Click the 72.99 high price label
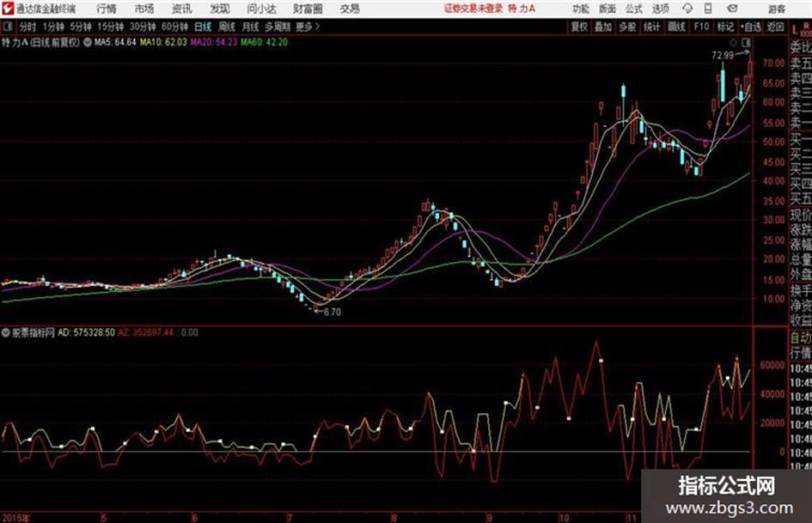The height and width of the screenshot is (523, 812). (x=723, y=55)
